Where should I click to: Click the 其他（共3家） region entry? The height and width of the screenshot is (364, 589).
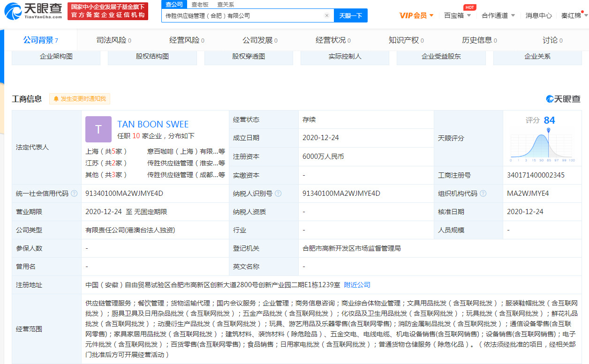pos(106,175)
